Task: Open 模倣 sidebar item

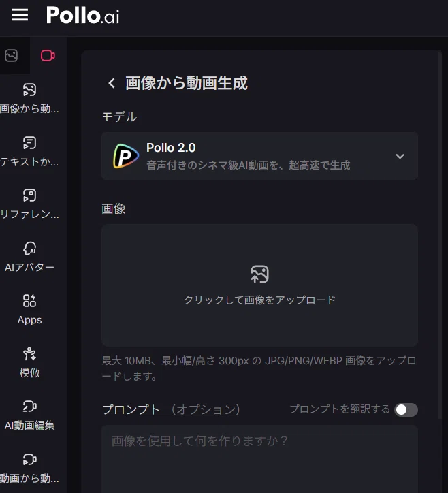Action: [x=29, y=362]
